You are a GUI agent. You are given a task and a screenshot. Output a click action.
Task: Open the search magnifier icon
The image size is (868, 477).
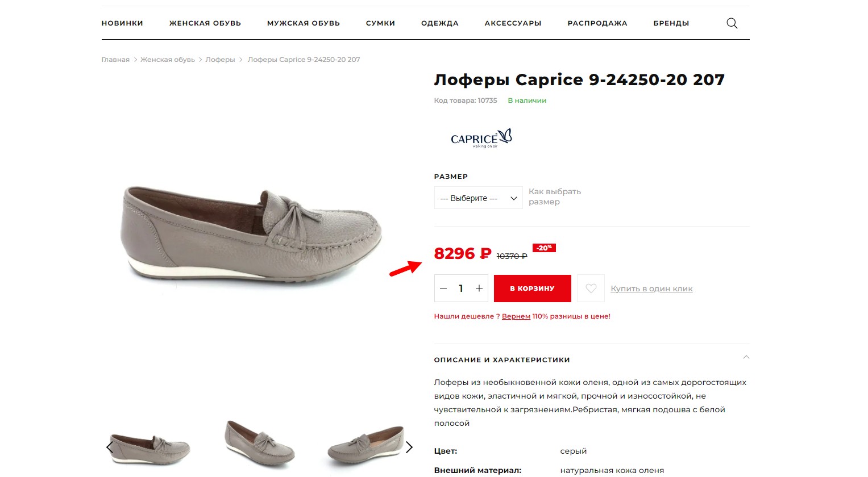point(732,23)
